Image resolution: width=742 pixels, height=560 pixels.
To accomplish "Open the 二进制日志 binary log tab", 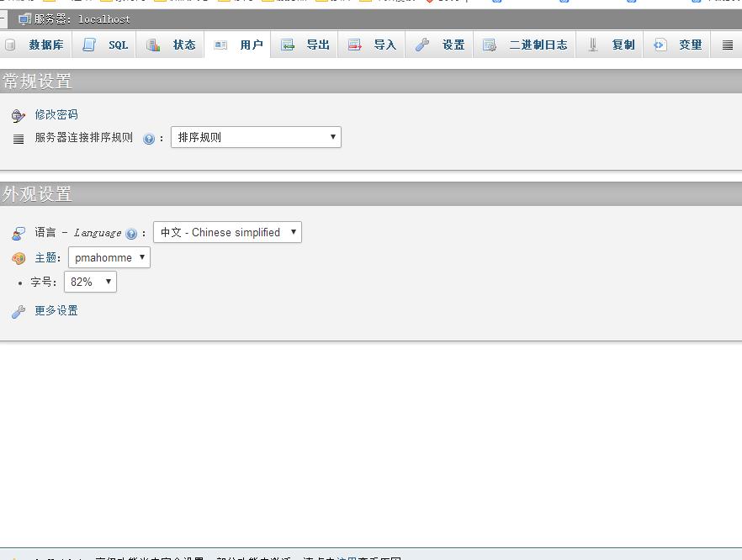I will point(524,45).
